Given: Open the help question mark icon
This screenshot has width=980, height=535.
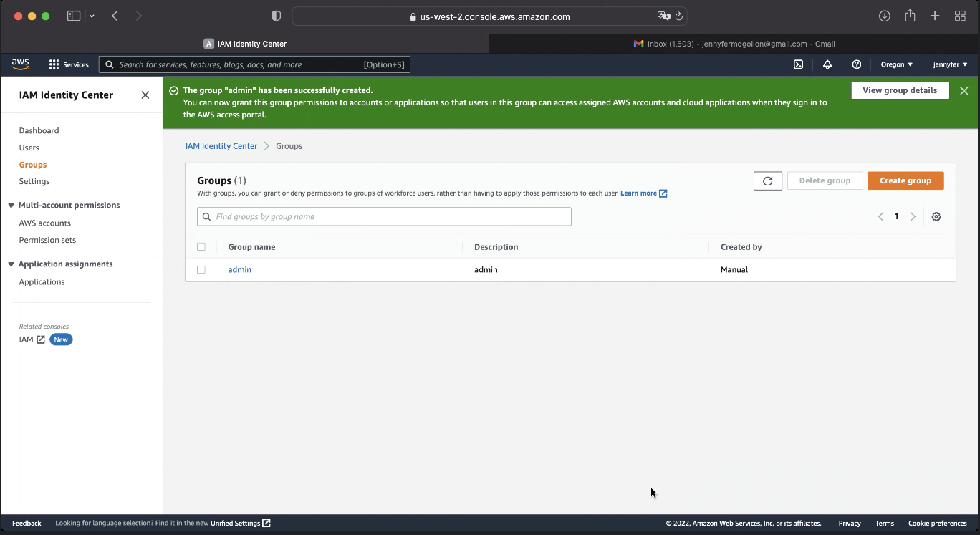Looking at the screenshot, I should 857,64.
